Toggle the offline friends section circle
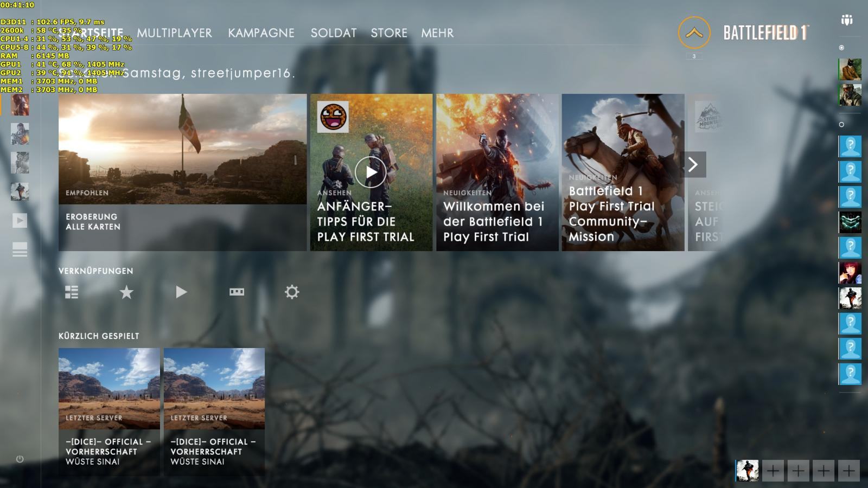The height and width of the screenshot is (488, 868). coord(841,124)
